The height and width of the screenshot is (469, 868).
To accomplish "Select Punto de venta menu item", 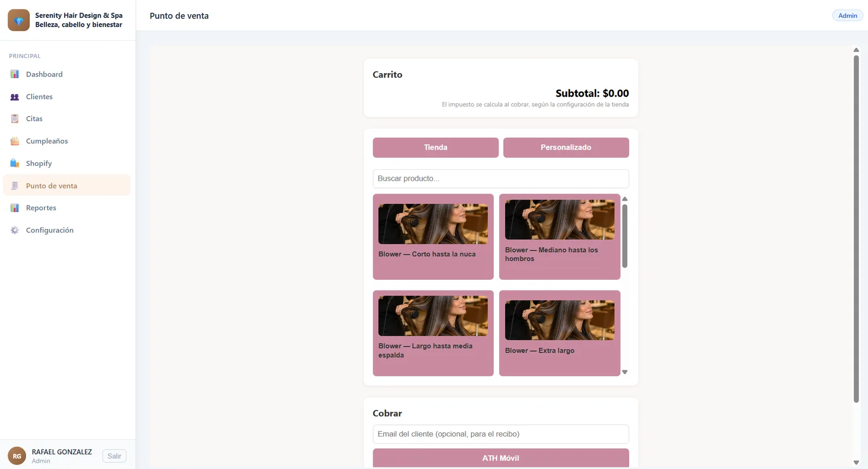I will tap(67, 185).
